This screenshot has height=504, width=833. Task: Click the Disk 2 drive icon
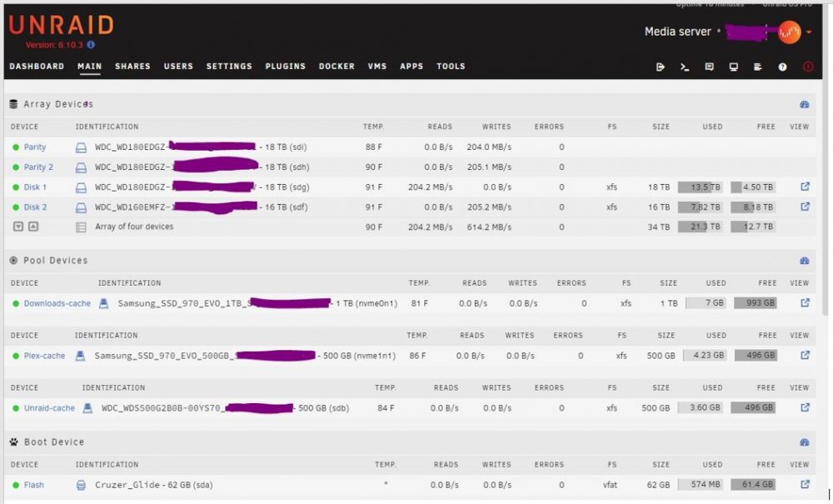[81, 207]
